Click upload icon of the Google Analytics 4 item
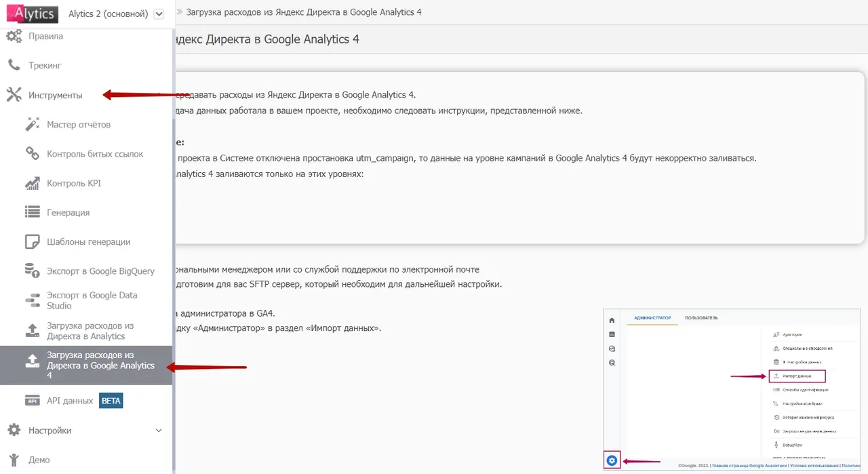Screen dimensions: 868x474 click(32, 361)
